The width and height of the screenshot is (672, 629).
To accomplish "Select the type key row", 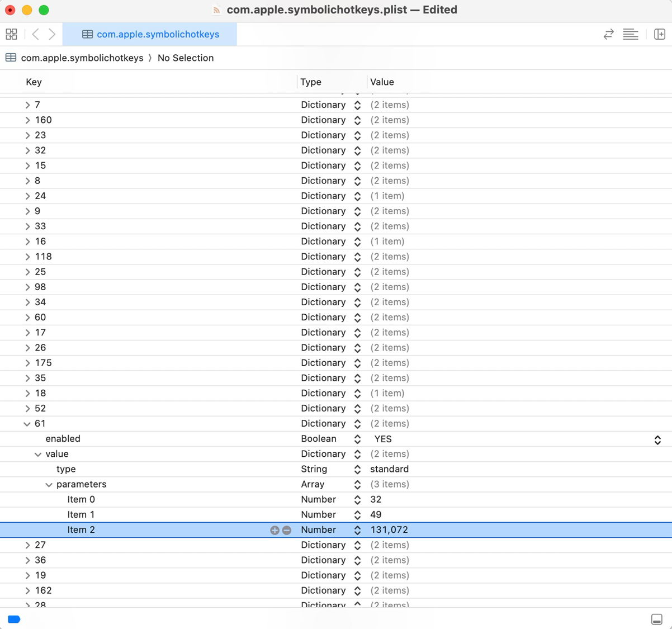I will click(x=336, y=469).
